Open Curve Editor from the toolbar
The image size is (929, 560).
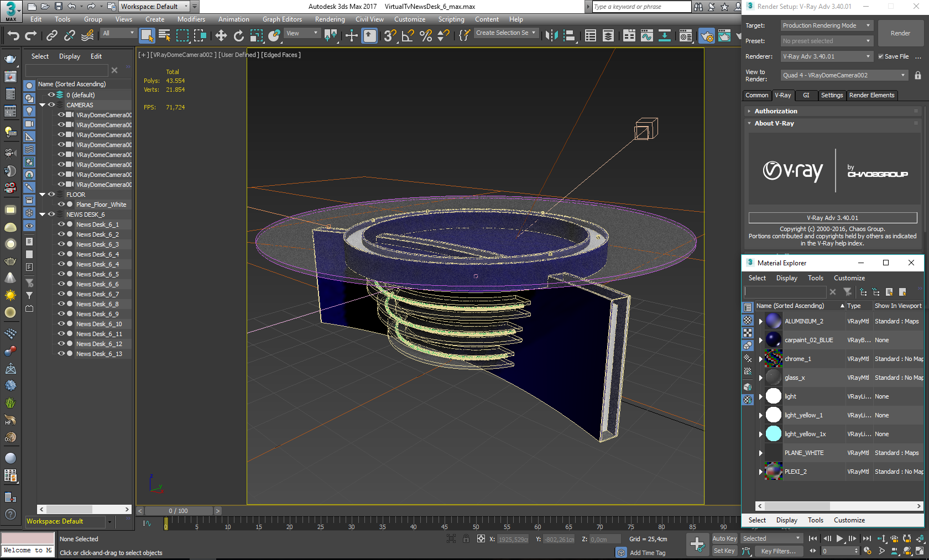646,36
